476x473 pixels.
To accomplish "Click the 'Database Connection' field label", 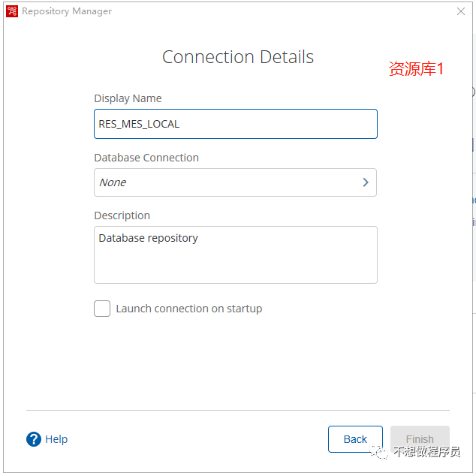I will point(146,158).
